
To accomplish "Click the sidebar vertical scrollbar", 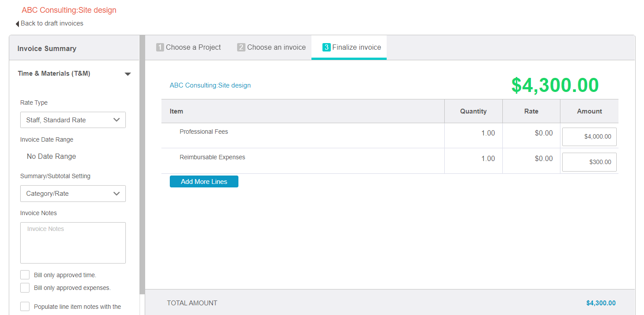I will tap(142, 165).
